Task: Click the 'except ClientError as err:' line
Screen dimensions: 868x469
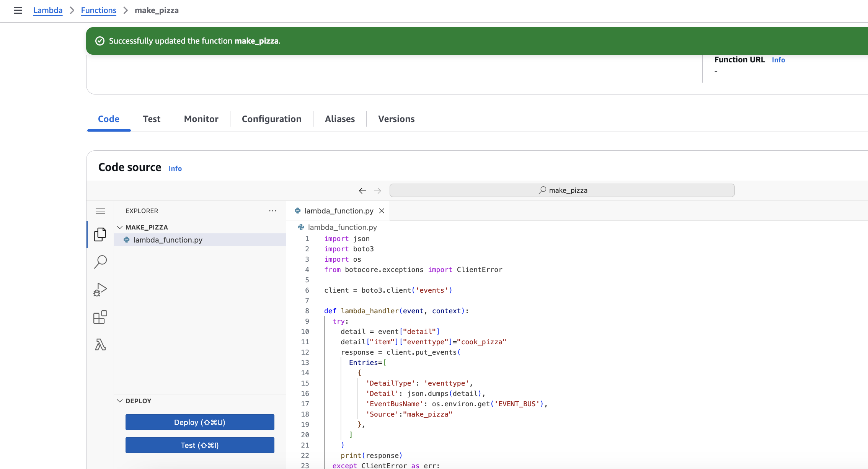Action: point(386,466)
